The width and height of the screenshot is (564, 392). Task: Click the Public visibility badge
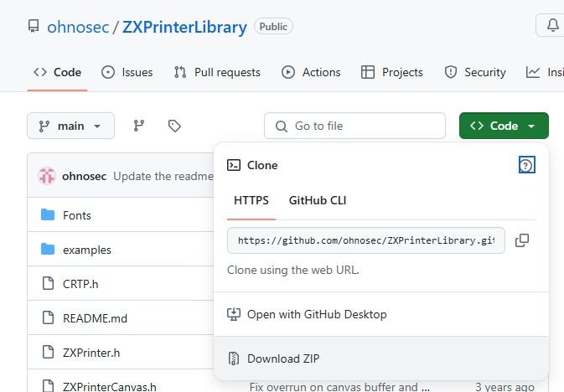pyautogui.click(x=273, y=27)
